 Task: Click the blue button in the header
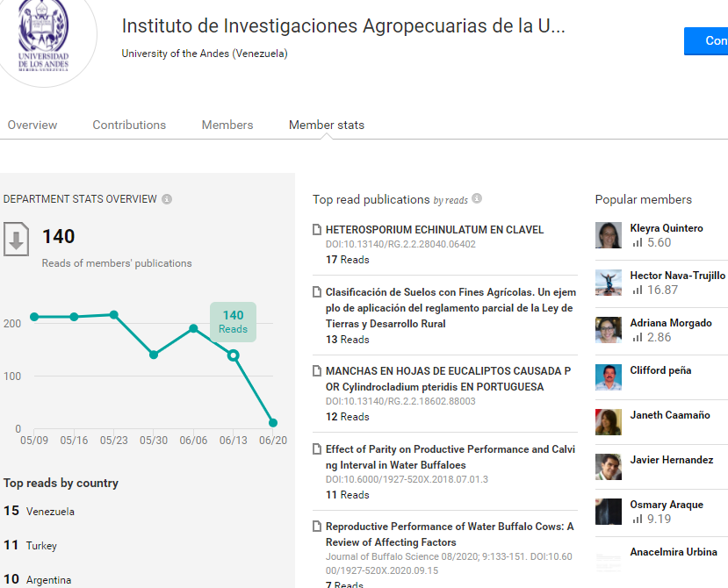pos(706,41)
